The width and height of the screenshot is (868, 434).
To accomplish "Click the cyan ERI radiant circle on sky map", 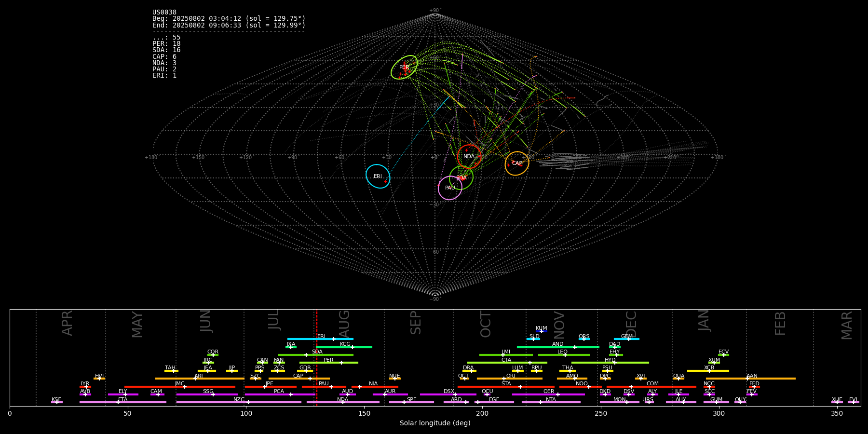I will (378, 176).
